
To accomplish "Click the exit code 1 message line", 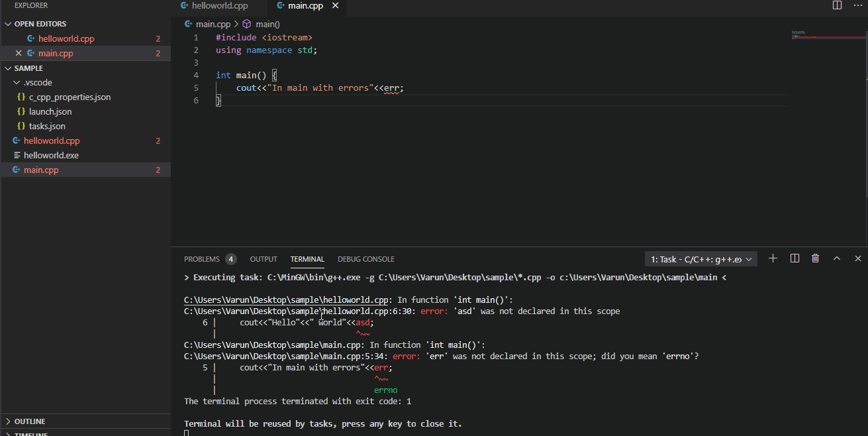I will pos(297,402).
